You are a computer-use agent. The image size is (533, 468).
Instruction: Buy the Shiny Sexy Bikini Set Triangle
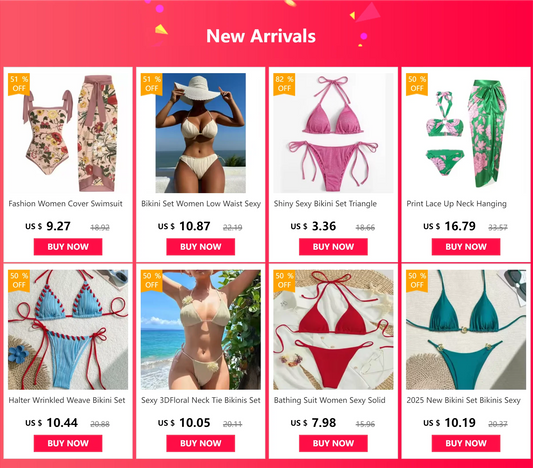[333, 247]
